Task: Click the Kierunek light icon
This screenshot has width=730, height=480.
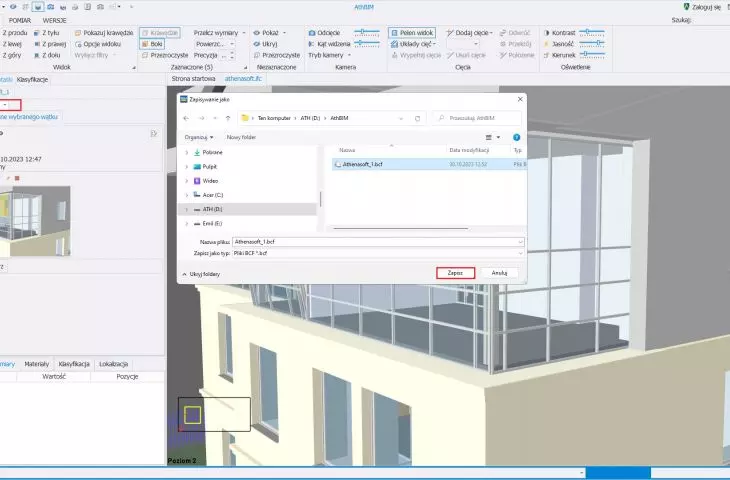Action: point(547,55)
